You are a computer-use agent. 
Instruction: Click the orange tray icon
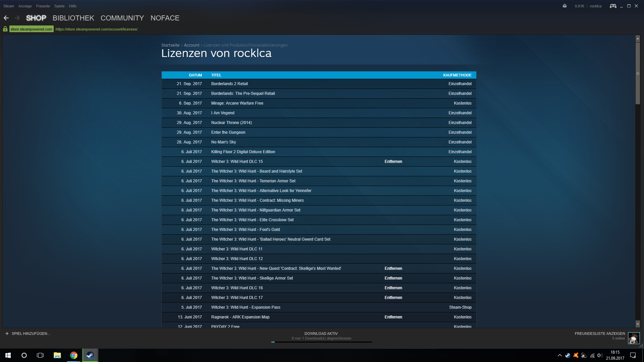[x=576, y=355]
